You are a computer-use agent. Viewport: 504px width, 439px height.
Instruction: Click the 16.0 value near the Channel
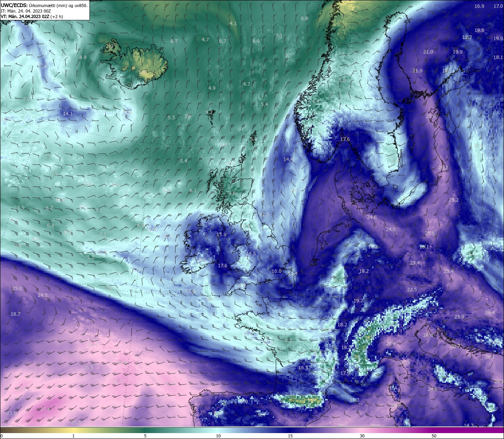click(276, 271)
